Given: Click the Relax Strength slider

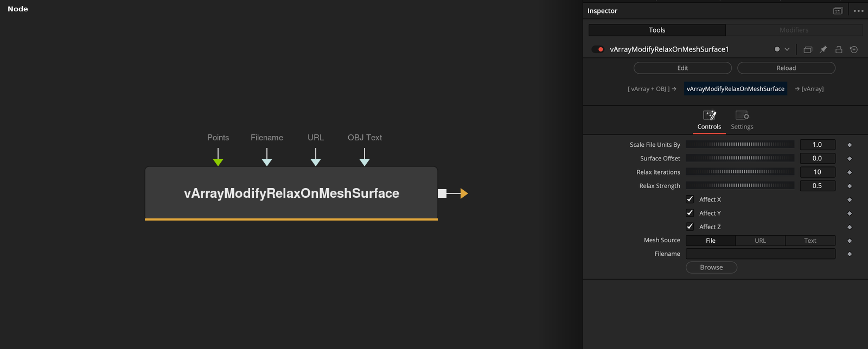Looking at the screenshot, I should [740, 185].
